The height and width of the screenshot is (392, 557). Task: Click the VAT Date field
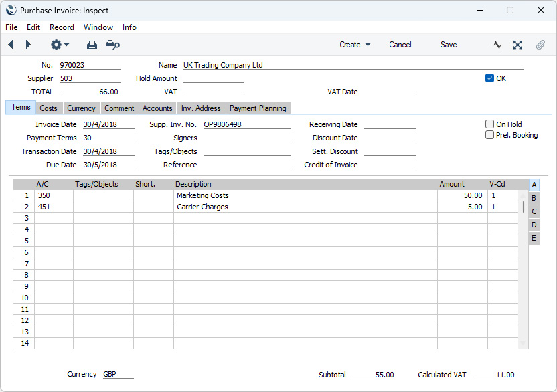tap(390, 92)
